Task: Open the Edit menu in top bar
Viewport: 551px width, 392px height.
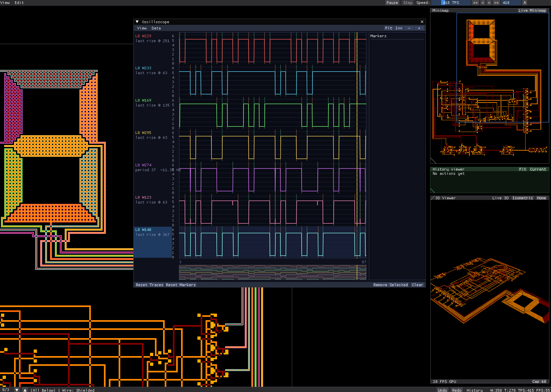Action: coord(19,3)
